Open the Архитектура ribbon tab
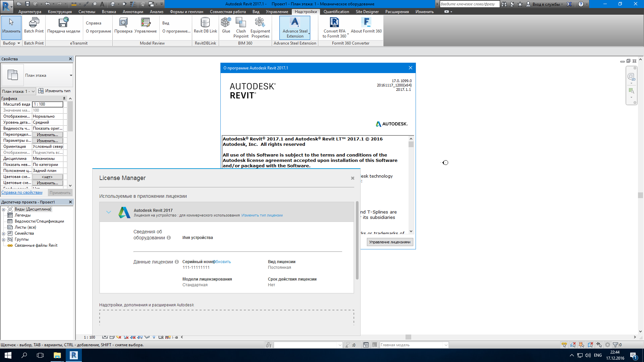 [x=30, y=12]
